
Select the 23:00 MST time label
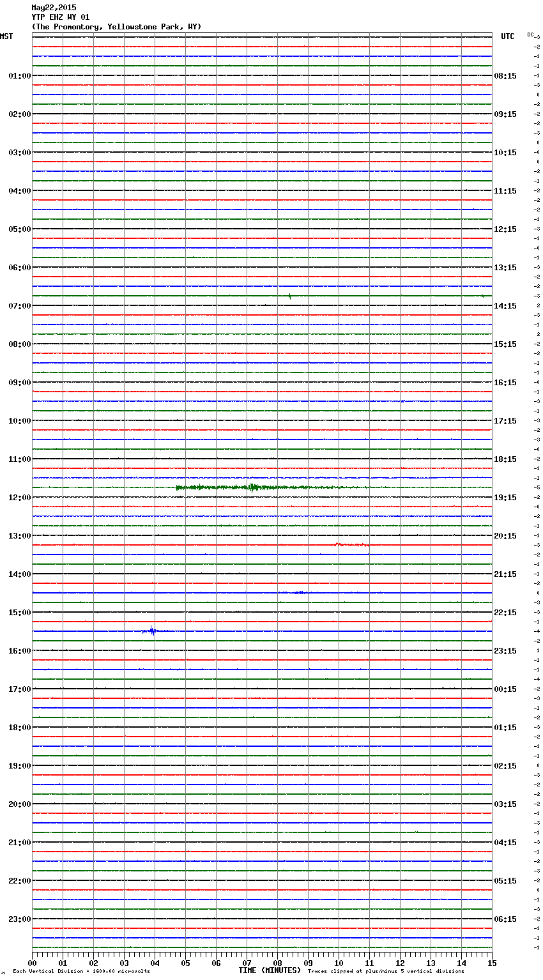pos(19,919)
